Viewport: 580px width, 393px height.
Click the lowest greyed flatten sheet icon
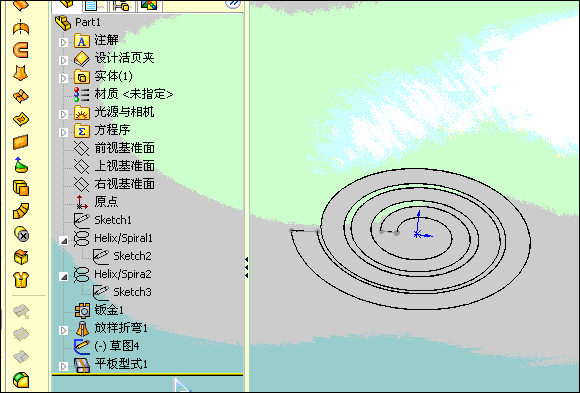[x=21, y=357]
